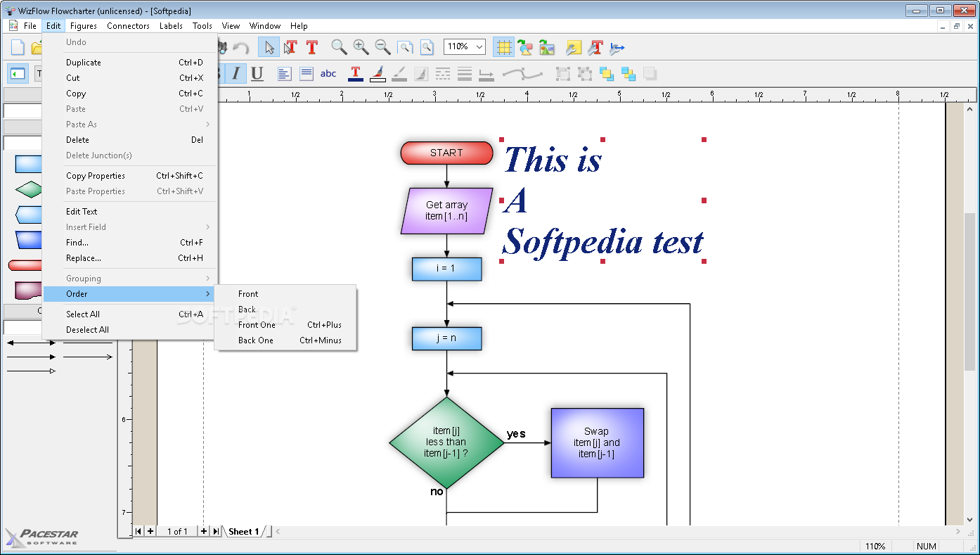Switch to the Sheet 1 tab
The height and width of the screenshot is (555, 980).
[244, 532]
